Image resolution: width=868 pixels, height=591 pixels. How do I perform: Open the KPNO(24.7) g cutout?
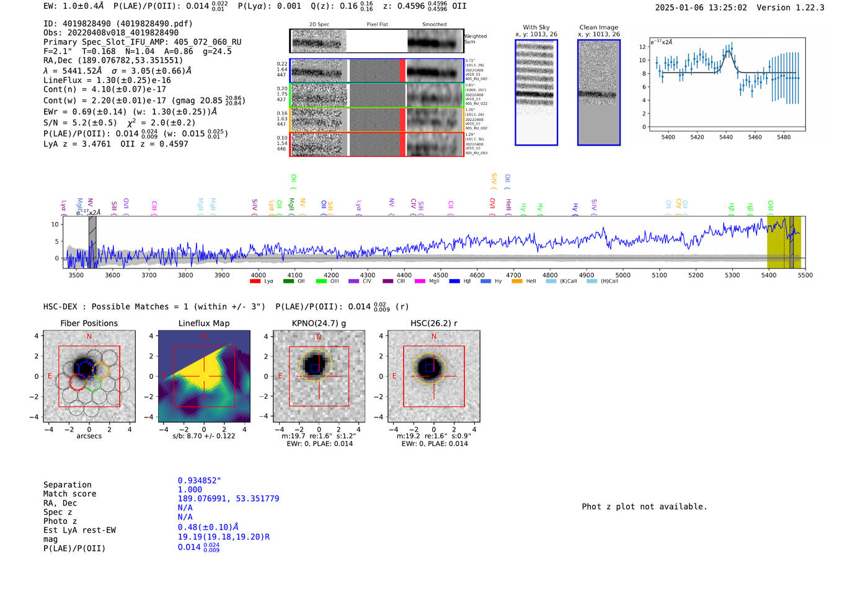pyautogui.click(x=319, y=376)
